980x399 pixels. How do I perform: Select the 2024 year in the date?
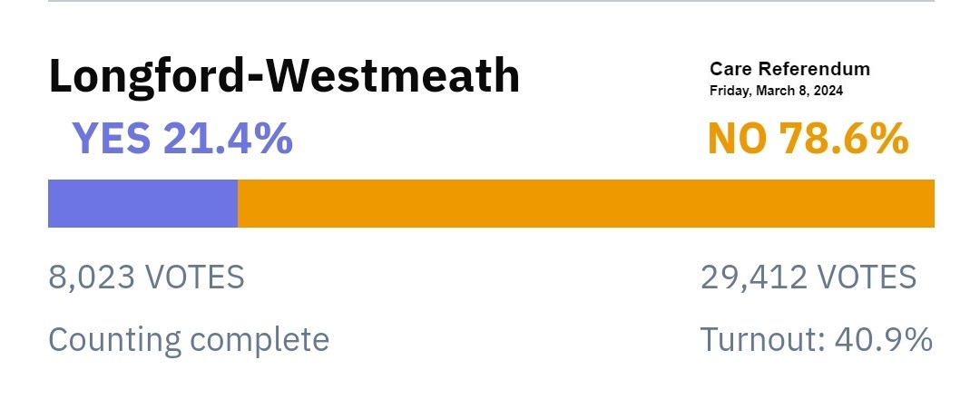(x=828, y=92)
